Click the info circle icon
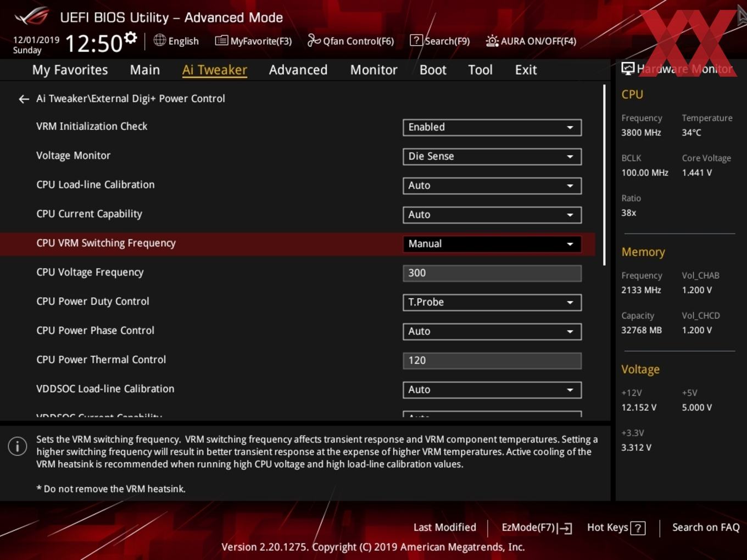The image size is (747, 560). [x=18, y=446]
